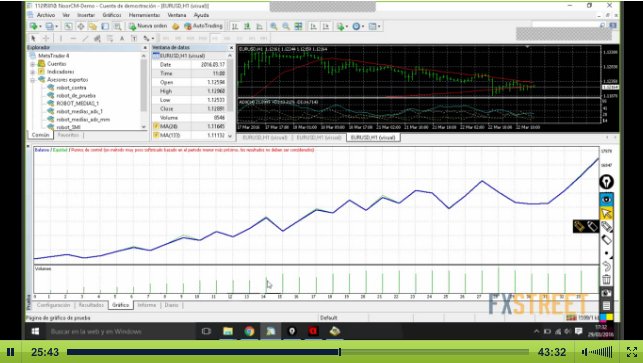The height and width of the screenshot is (363, 643).
Task: Select ROBOT_MEDIAS_1 expert advisor
Action: click(x=77, y=103)
